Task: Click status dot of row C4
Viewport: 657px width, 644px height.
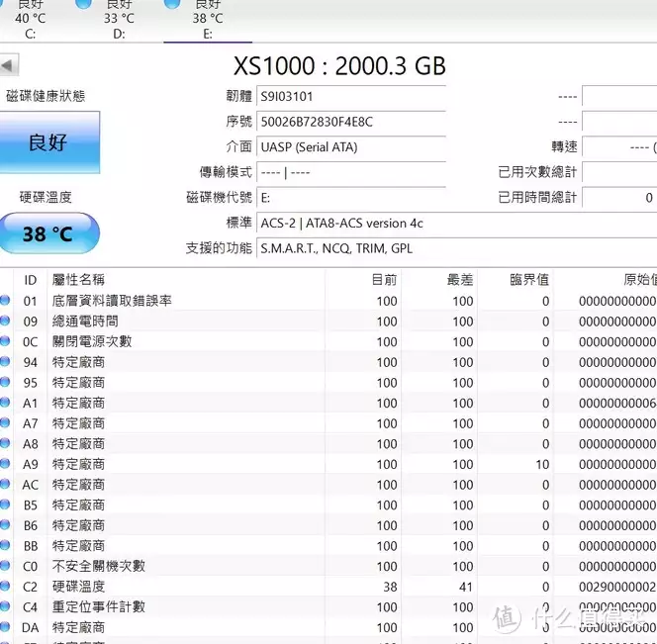Action: coord(5,606)
